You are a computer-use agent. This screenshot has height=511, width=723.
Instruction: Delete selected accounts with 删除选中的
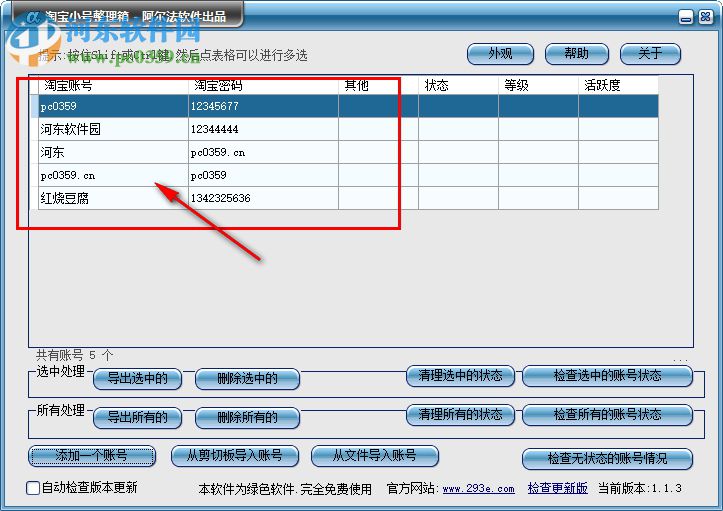pos(248,379)
